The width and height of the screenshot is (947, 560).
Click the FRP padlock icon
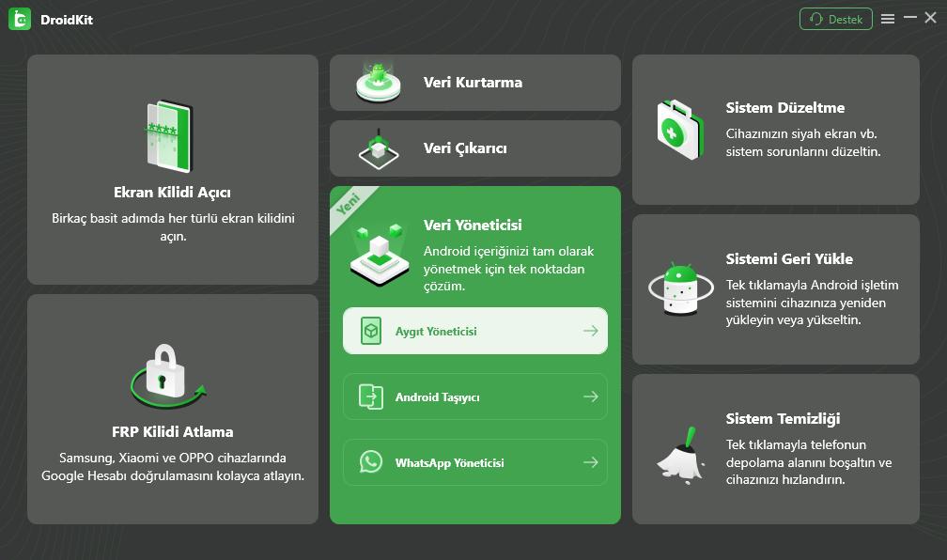coord(168,376)
